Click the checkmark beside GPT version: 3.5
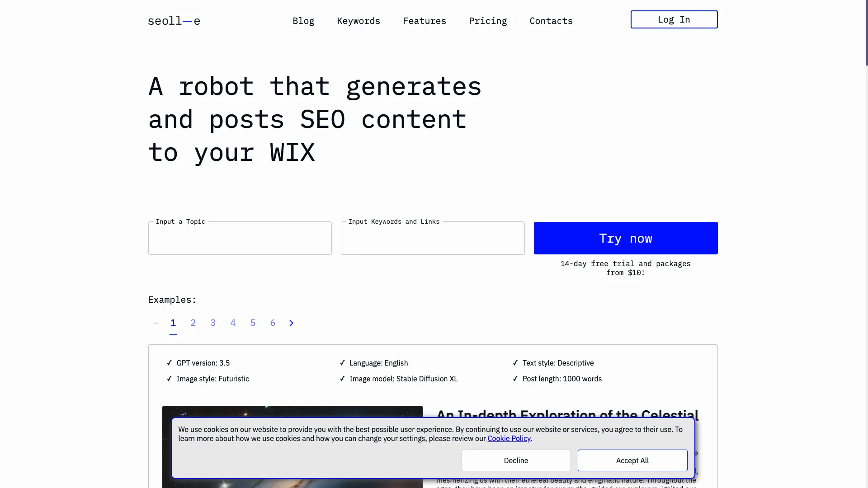The image size is (868, 488). [170, 363]
